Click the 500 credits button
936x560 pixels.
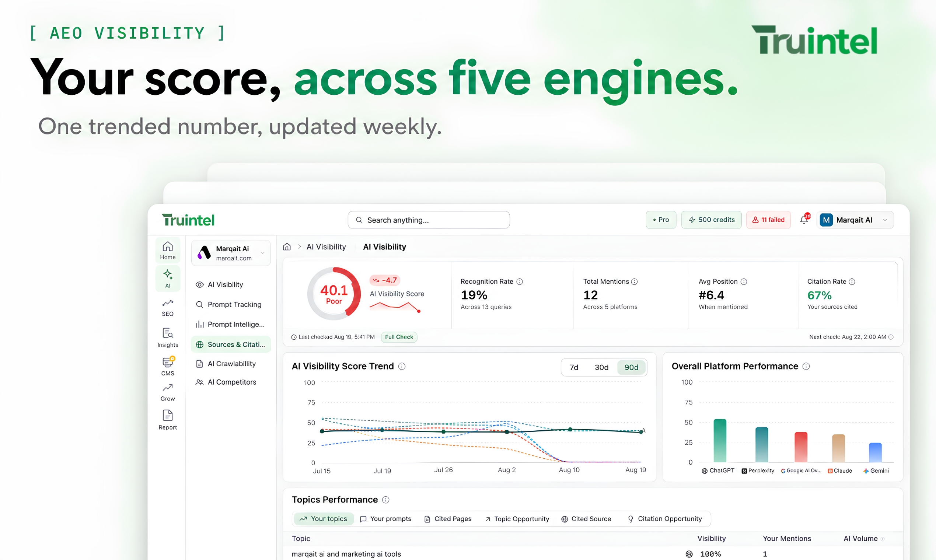712,220
